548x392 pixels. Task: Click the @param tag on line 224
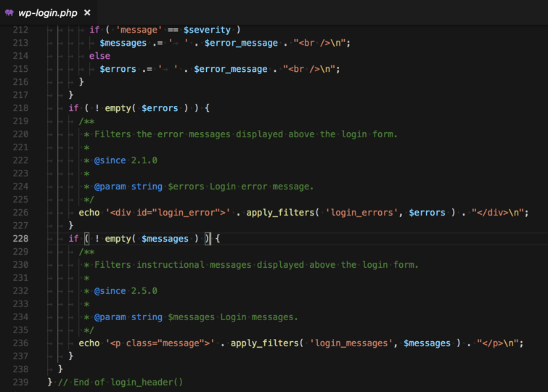pos(110,187)
